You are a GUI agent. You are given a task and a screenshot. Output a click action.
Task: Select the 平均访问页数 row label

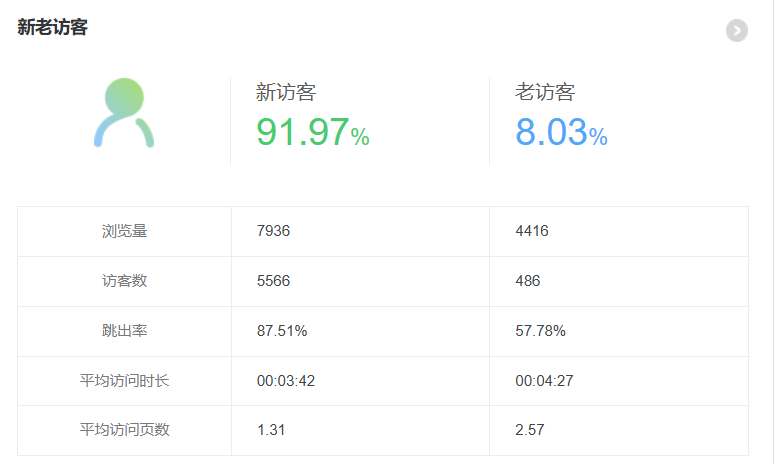click(x=124, y=429)
